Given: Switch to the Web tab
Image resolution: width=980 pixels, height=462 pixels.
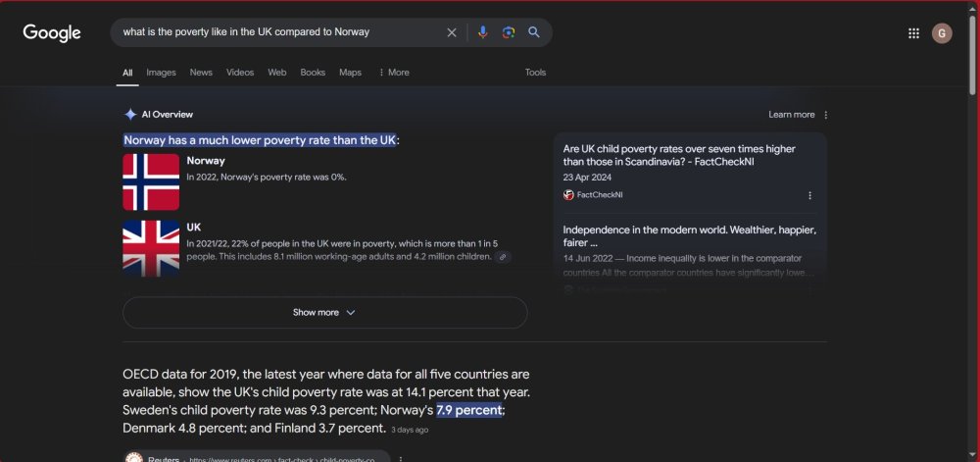Looking at the screenshot, I should coord(277,73).
